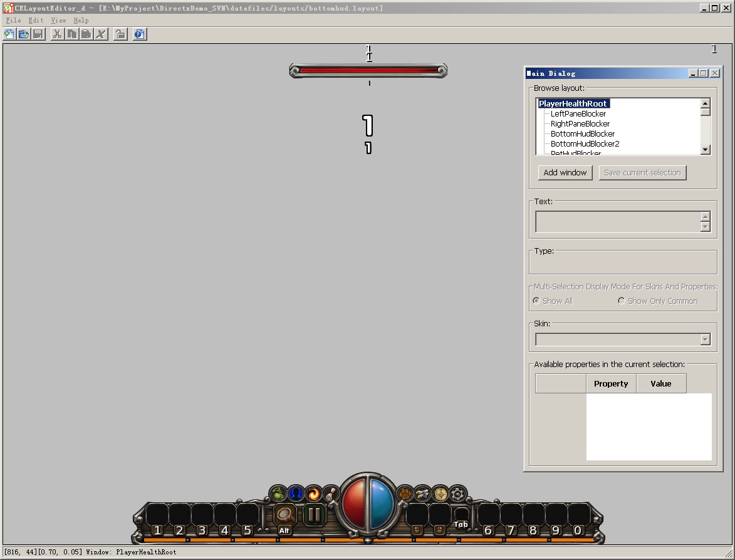This screenshot has height=560, width=735.
Task: Select RightPaneBlocker in the layout tree
Action: pyautogui.click(x=580, y=124)
